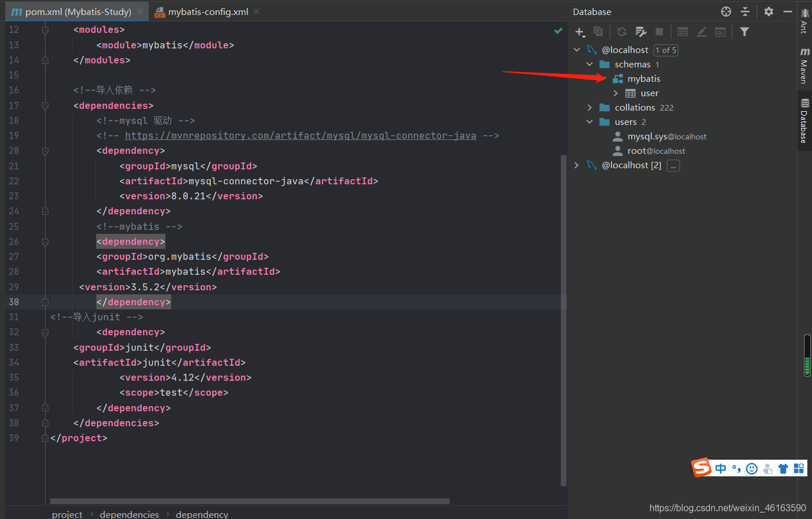812x519 pixels.
Task: Switch to the mybatis-config.xml tab
Action: 207,12
